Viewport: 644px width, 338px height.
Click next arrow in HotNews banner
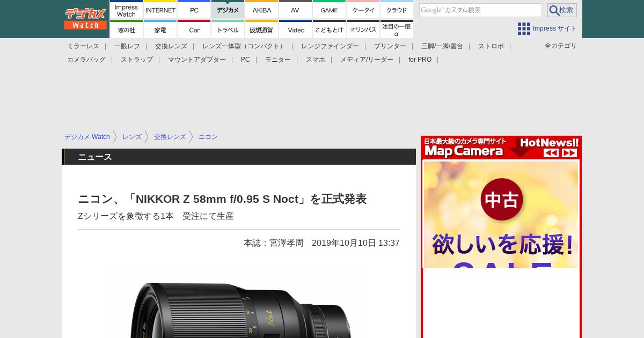[569, 153]
